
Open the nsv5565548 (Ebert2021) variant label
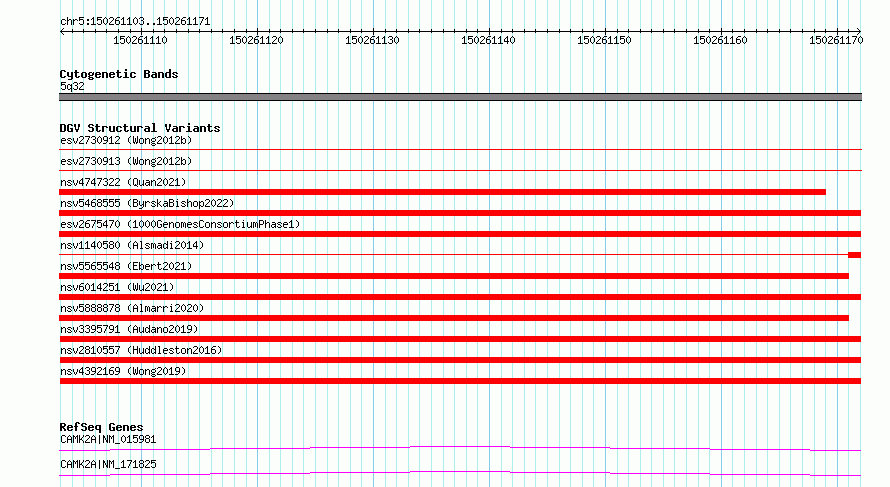tap(126, 266)
